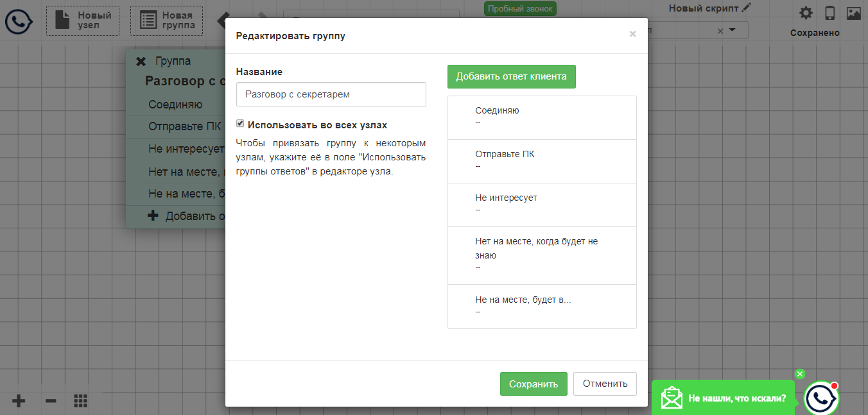Click Добавить ответ клиента button

511,76
